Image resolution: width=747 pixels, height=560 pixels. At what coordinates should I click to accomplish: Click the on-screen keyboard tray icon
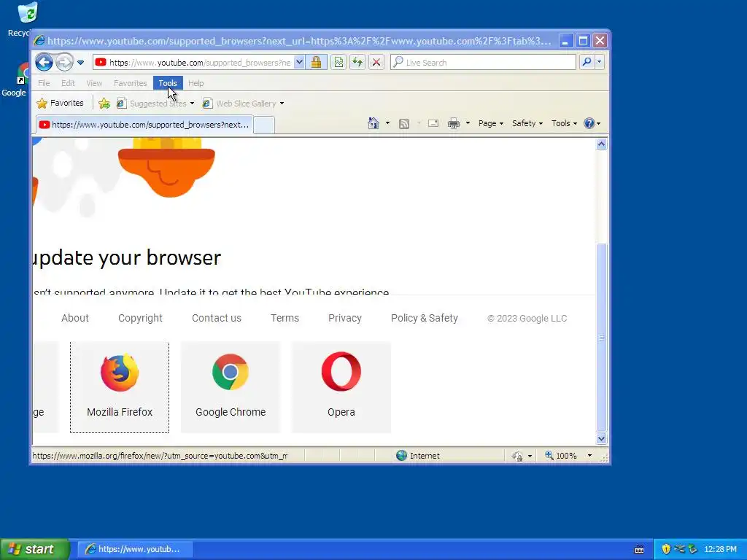pos(639,550)
